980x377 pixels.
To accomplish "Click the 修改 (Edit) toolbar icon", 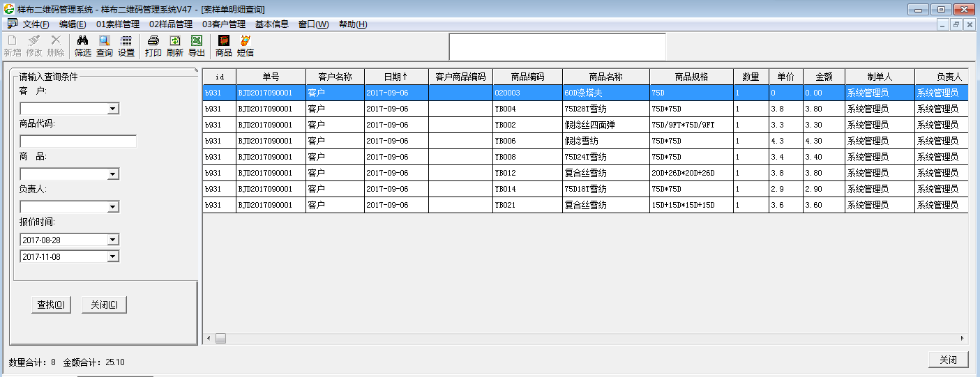I will click(x=34, y=46).
